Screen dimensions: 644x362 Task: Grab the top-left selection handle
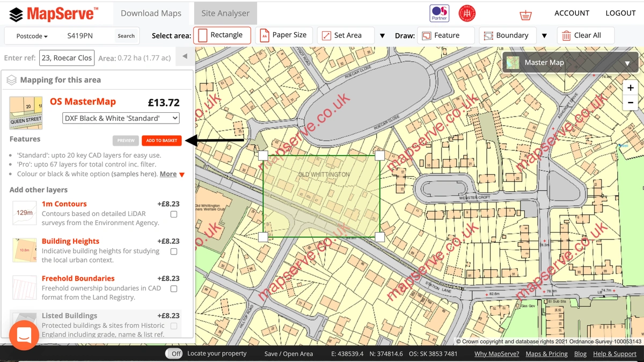coord(263,156)
